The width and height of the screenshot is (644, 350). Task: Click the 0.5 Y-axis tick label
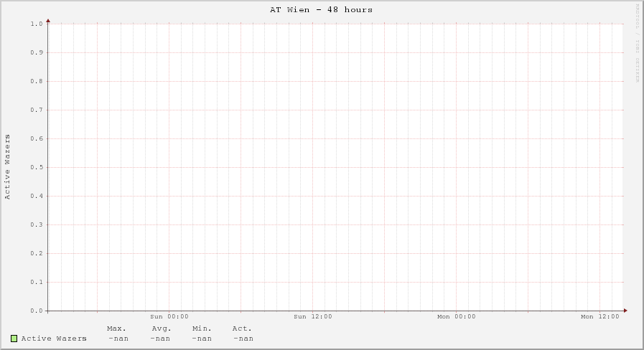tap(37, 167)
